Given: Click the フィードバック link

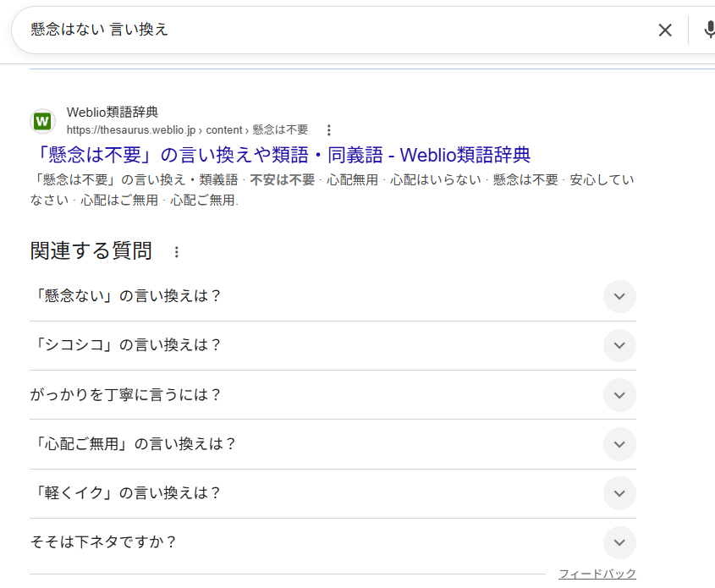Looking at the screenshot, I should (x=597, y=574).
